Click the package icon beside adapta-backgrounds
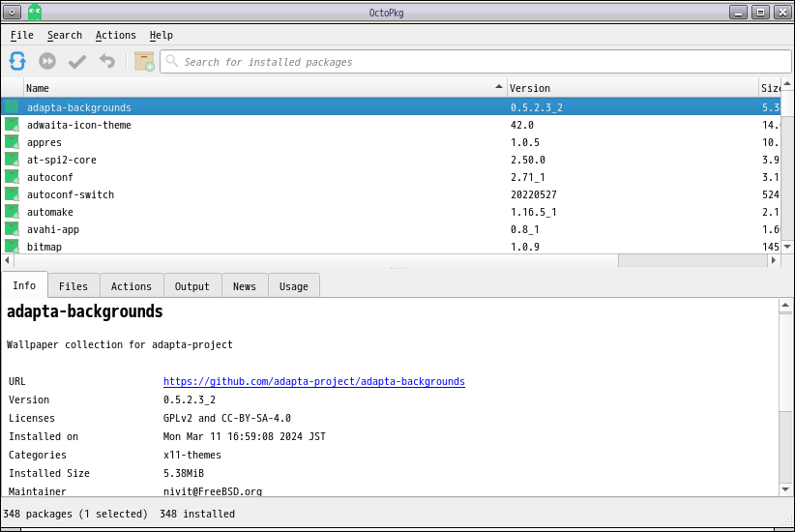The image size is (795, 532). [x=13, y=107]
